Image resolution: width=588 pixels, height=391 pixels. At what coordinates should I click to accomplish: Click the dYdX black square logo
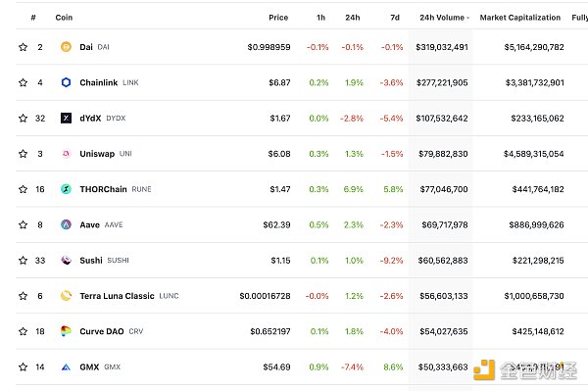coord(66,119)
